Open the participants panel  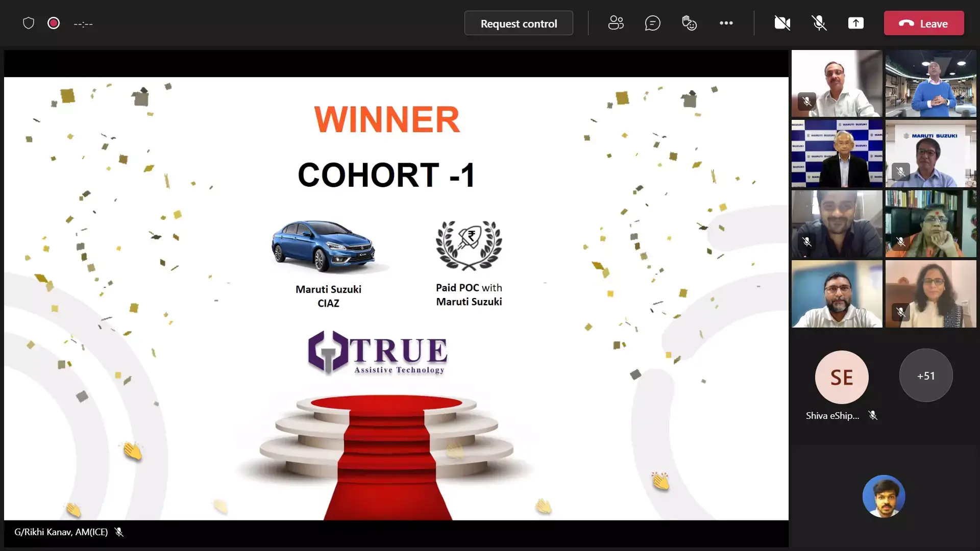pos(616,23)
